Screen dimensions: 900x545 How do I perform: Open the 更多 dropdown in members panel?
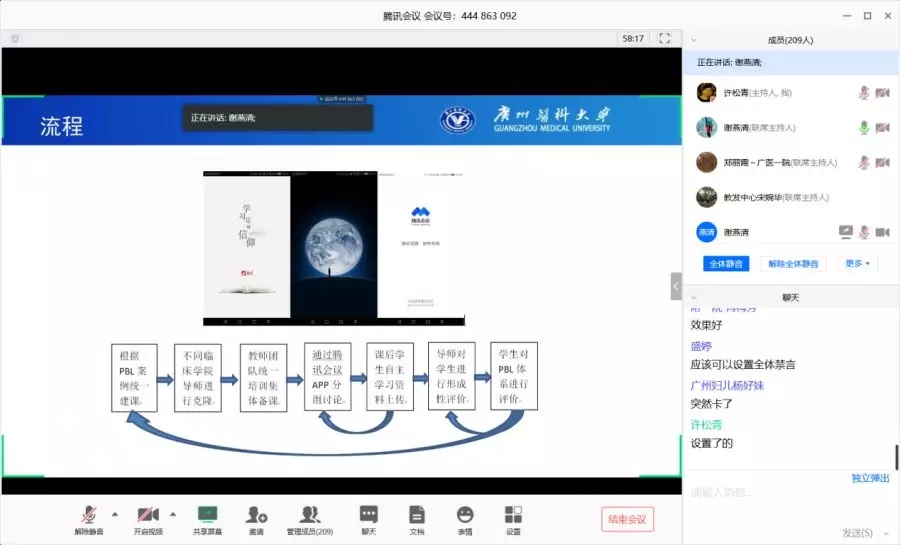point(857,263)
